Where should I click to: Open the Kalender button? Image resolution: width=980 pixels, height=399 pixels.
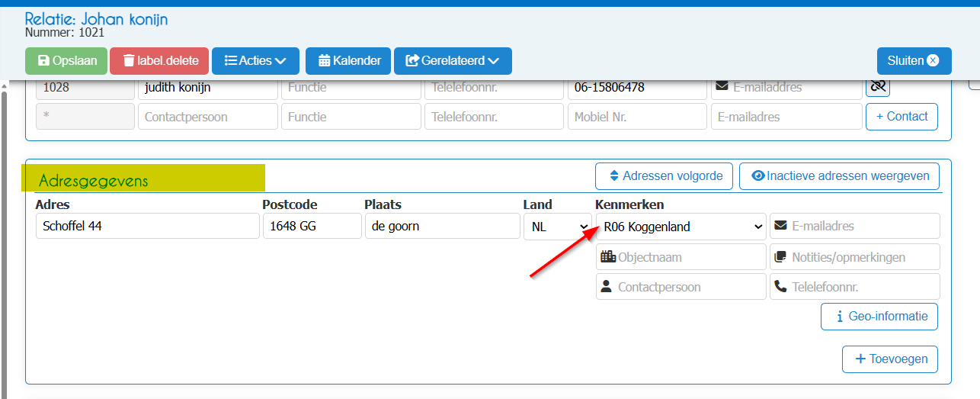348,61
